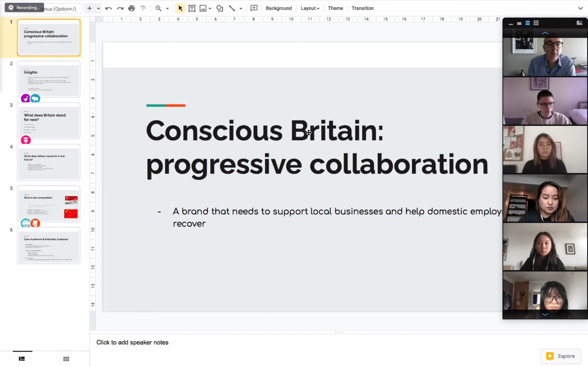The width and height of the screenshot is (588, 367).
Task: Click the new slide plus button
Action: [x=89, y=8]
